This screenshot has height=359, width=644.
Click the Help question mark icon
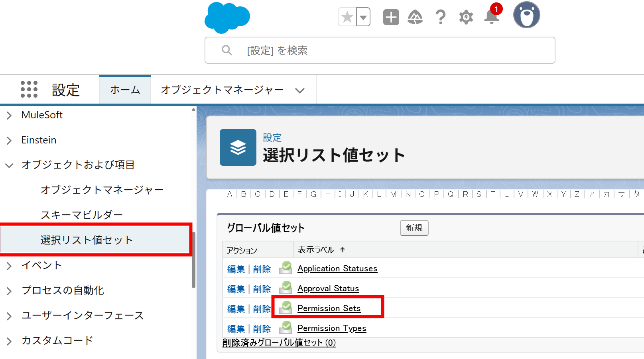pos(440,17)
